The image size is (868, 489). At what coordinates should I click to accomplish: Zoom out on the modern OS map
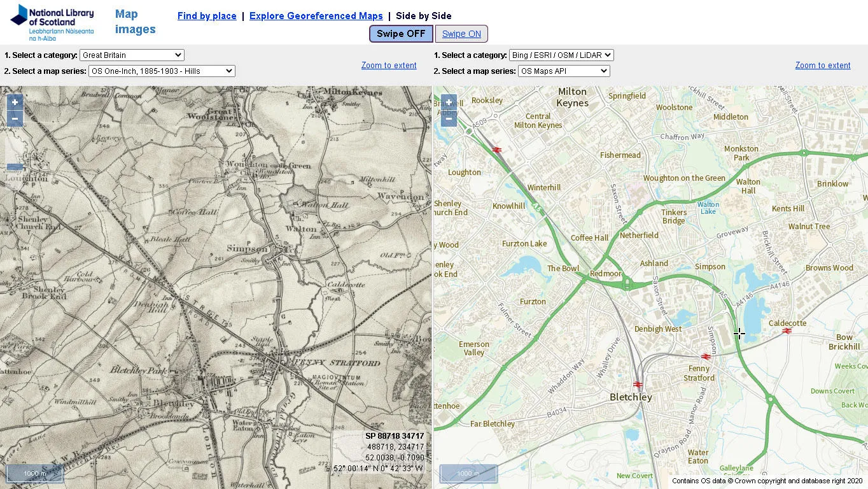coord(449,119)
